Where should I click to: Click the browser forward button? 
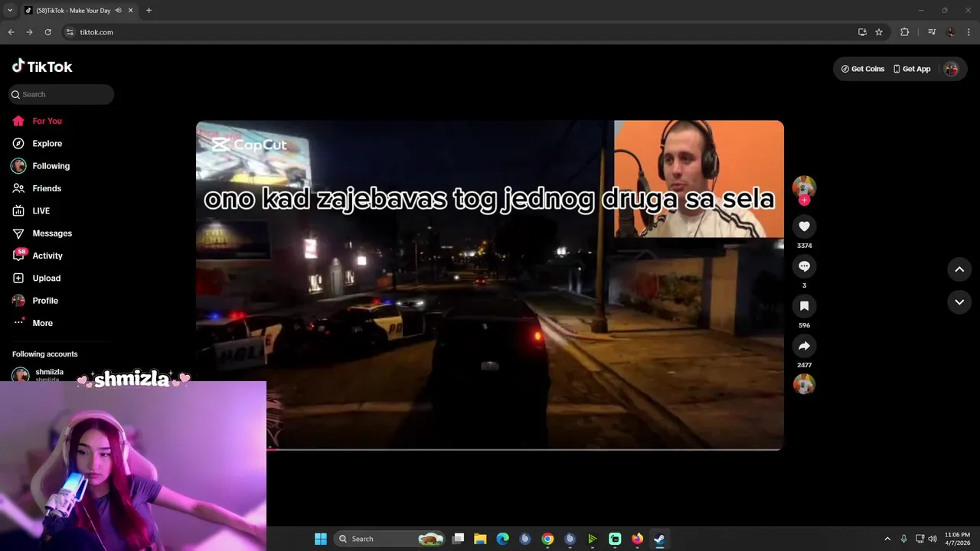(x=29, y=32)
